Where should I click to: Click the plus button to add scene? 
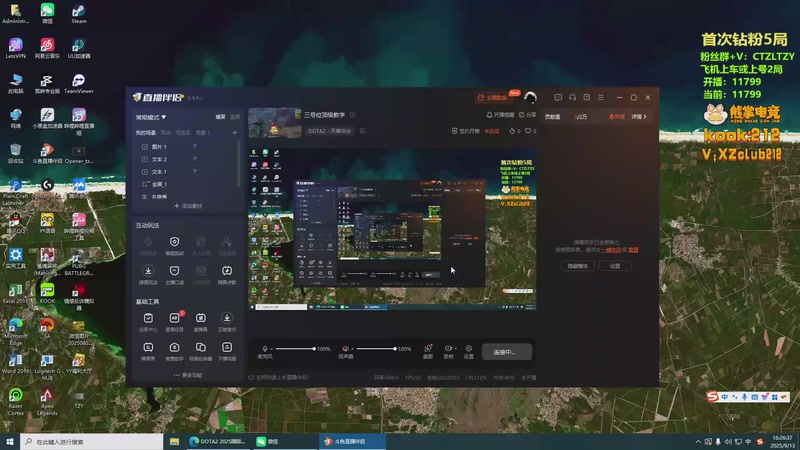pyautogui.click(x=235, y=133)
